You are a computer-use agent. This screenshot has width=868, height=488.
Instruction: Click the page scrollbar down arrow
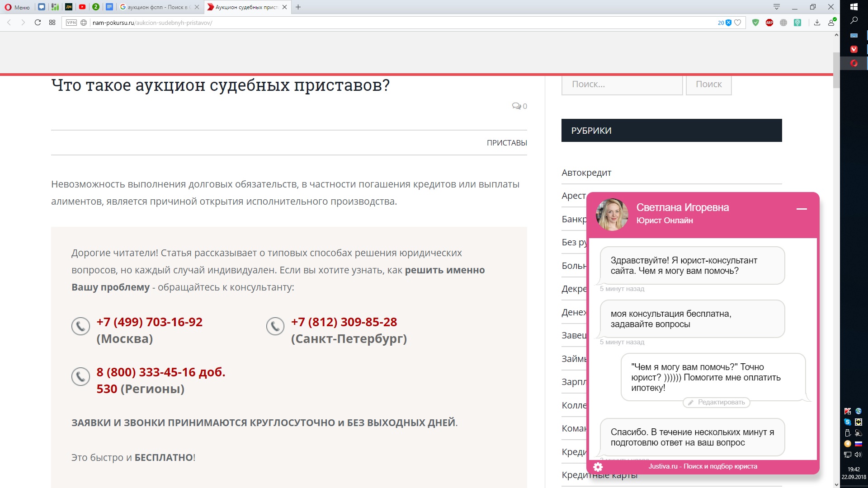(836, 484)
